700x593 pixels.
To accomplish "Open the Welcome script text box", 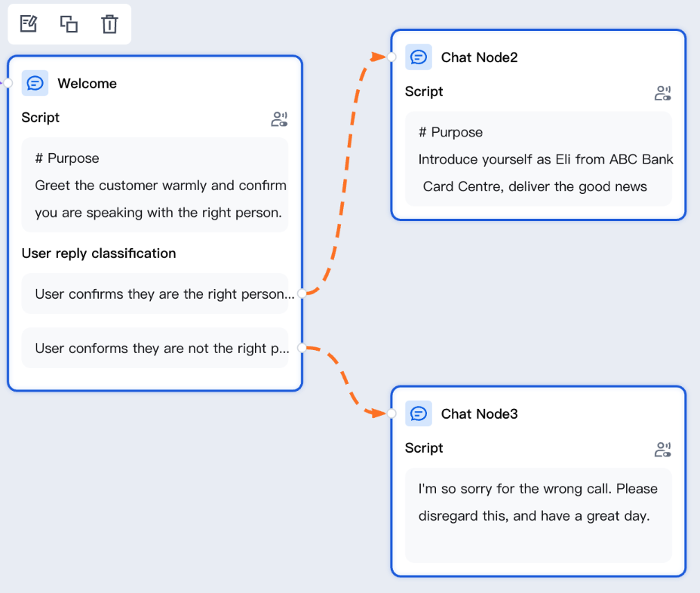I will pyautogui.click(x=155, y=185).
